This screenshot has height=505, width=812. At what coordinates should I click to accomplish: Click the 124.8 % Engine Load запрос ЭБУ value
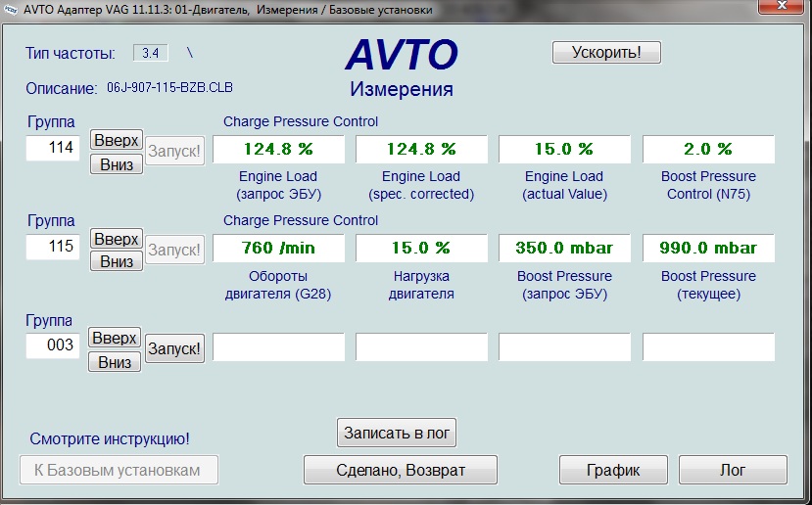coord(279,150)
